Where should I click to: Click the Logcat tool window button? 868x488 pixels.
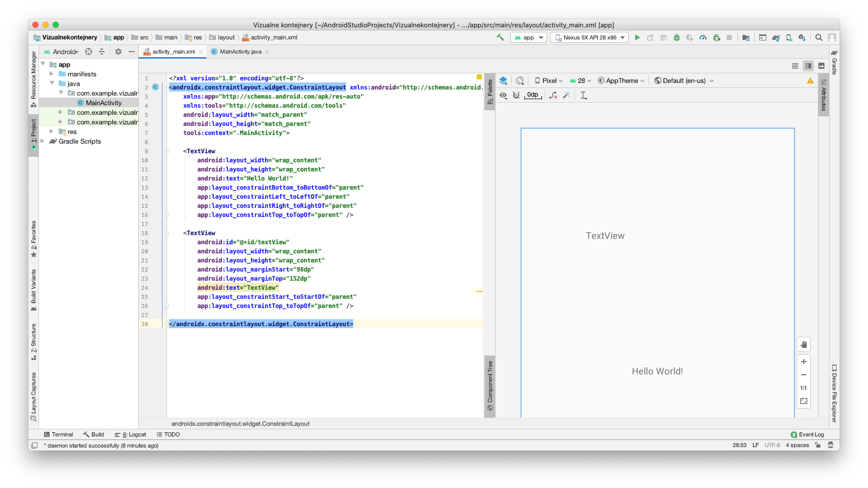tap(131, 434)
